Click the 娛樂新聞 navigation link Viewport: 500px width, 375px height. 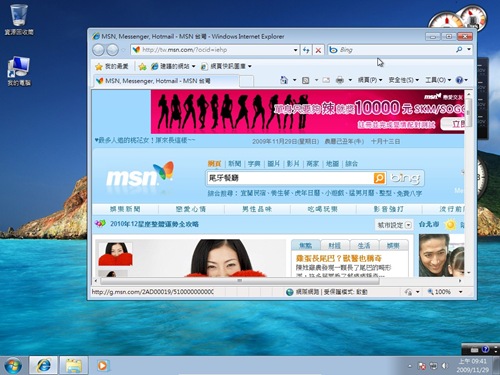click(x=125, y=209)
